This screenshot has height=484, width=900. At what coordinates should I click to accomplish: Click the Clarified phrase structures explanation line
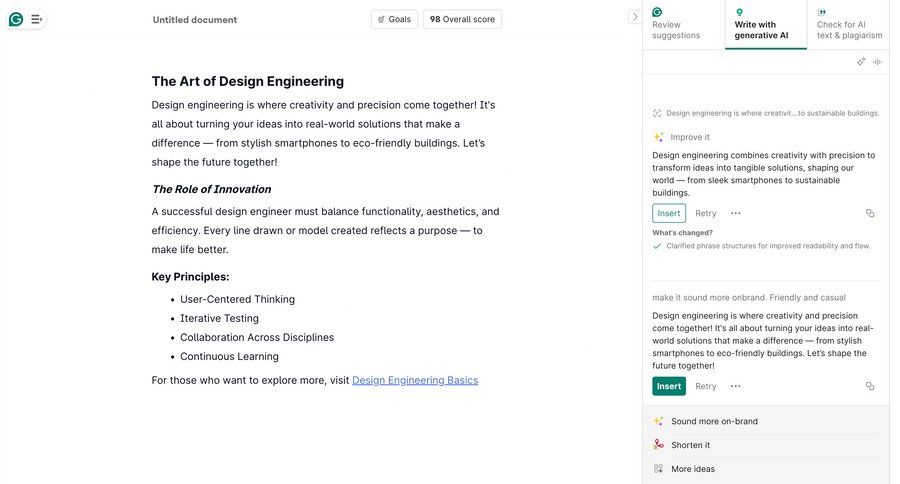[x=768, y=246]
